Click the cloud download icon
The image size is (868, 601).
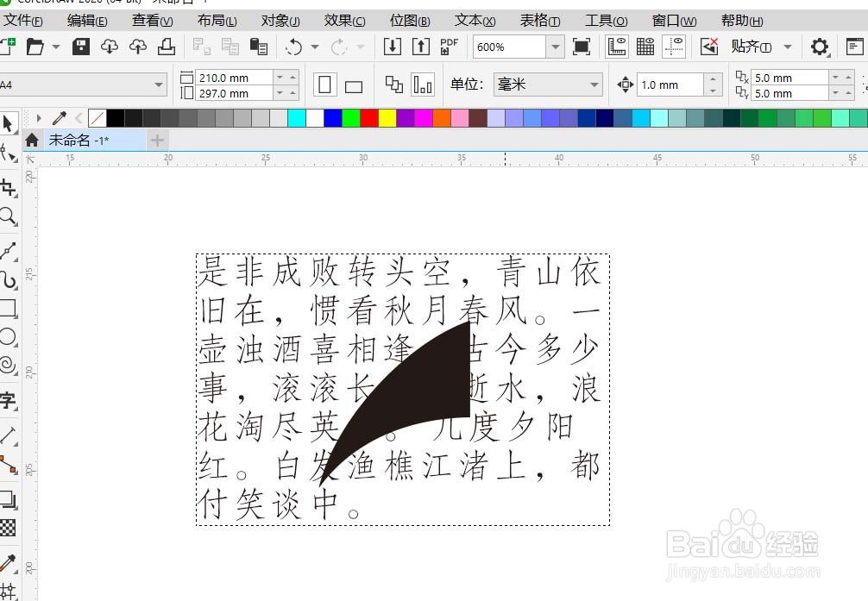110,47
